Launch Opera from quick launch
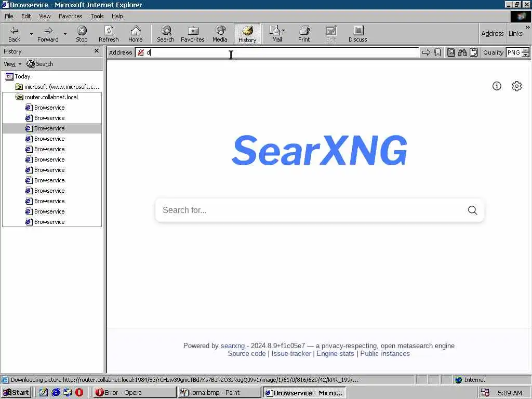The image size is (532, 399). (x=79, y=393)
